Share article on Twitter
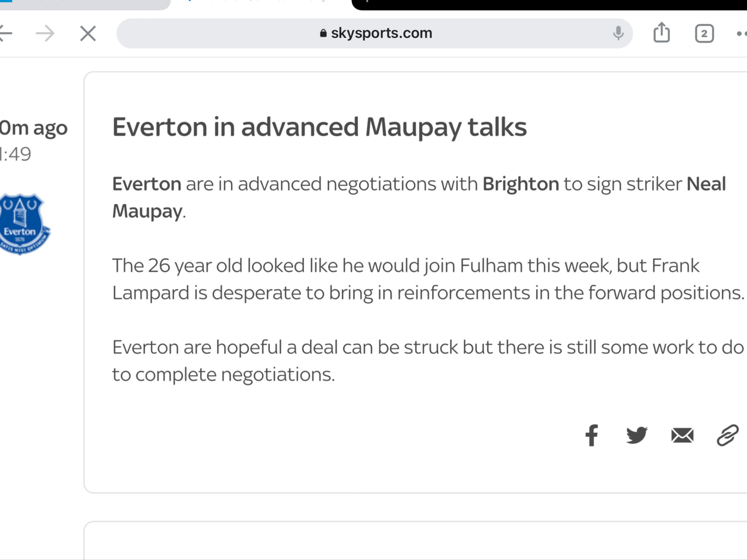The image size is (747, 560). click(637, 435)
